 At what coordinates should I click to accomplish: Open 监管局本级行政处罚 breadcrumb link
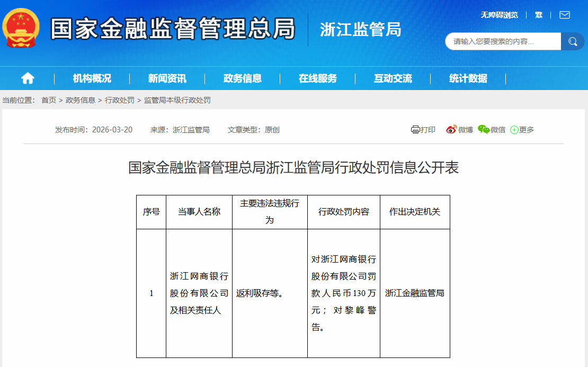pyautogui.click(x=177, y=100)
